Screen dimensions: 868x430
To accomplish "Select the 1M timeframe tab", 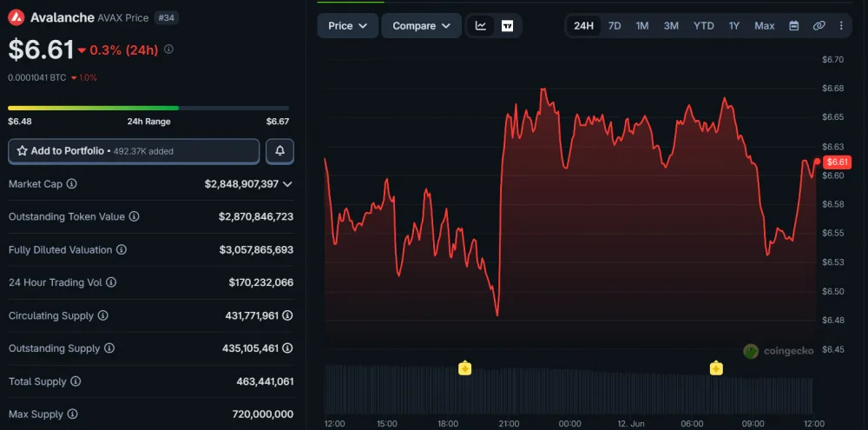I will click(x=642, y=26).
